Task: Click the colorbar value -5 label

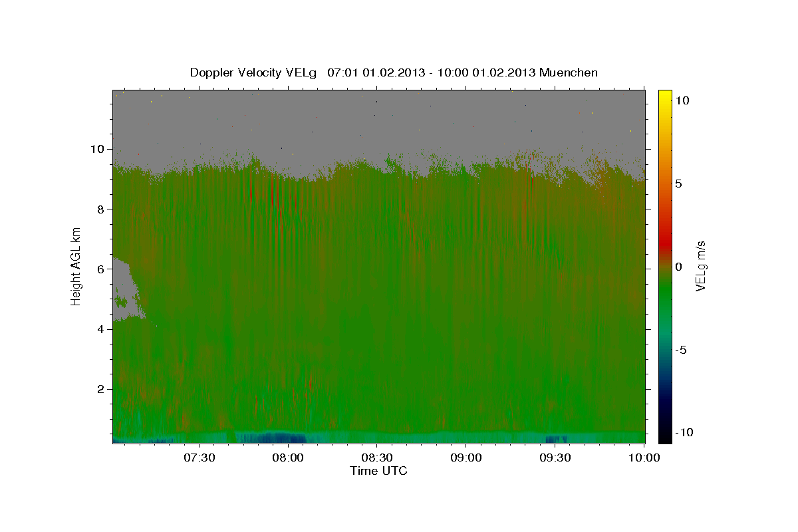Action: coord(682,349)
